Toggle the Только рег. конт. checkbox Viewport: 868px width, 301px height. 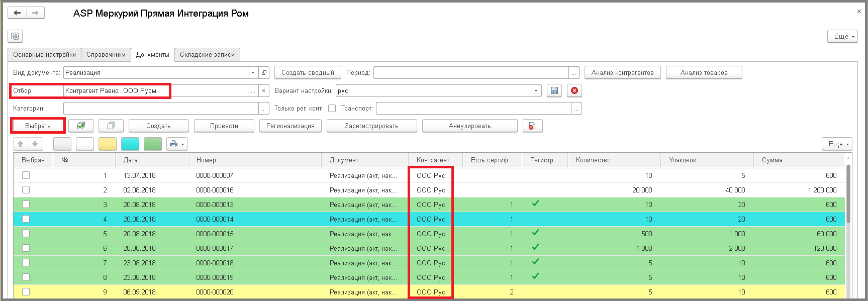click(x=332, y=109)
